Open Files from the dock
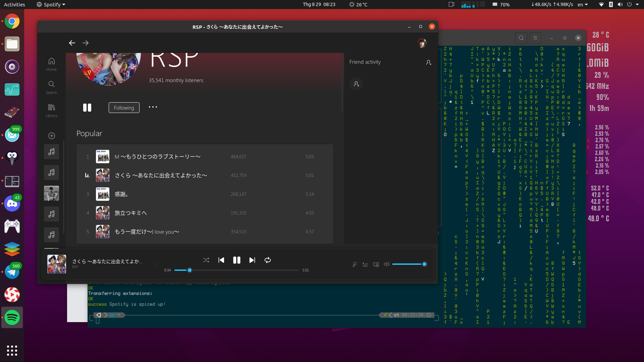This screenshot has width=644, height=362. pos(12,44)
